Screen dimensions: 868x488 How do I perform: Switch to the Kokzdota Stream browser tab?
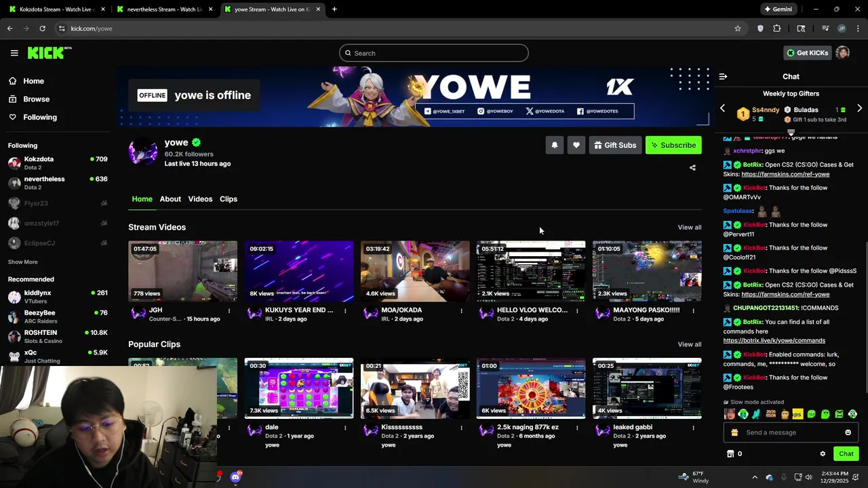tap(58, 9)
